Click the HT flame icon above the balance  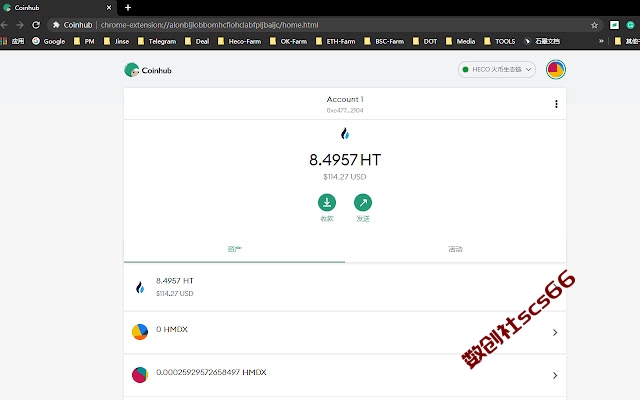coord(345,133)
